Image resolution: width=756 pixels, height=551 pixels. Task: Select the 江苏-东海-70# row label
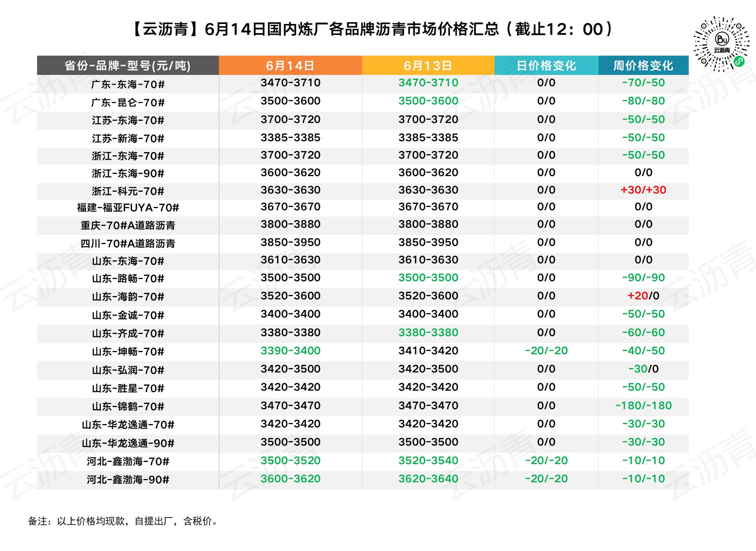(x=128, y=120)
